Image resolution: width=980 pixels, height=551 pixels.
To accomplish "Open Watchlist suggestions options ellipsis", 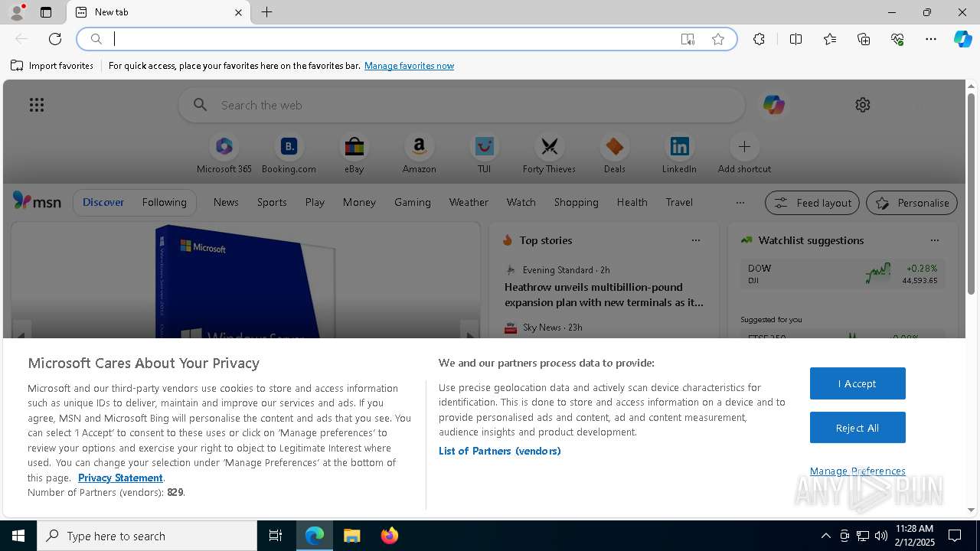I will (935, 240).
